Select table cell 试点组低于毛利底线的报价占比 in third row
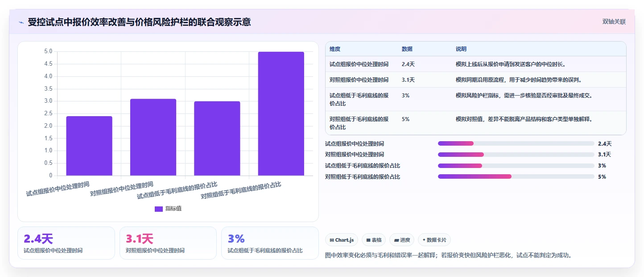Screen dimensions: 644x277 359,99
